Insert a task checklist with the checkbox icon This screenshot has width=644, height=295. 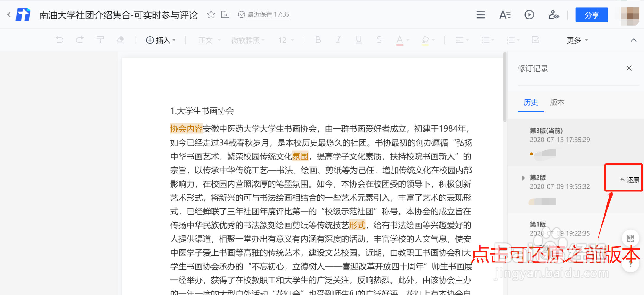pos(536,40)
